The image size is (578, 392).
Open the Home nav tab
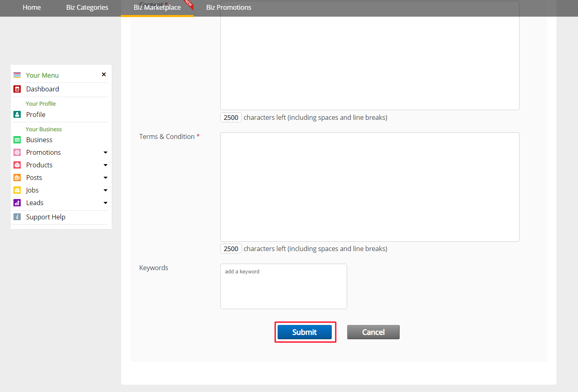coord(32,7)
